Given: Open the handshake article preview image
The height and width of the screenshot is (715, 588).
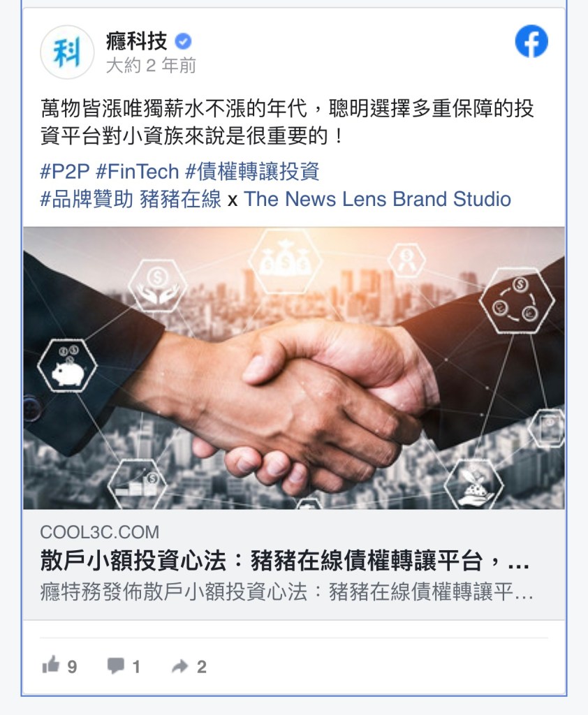Looking at the screenshot, I should click(x=294, y=368).
